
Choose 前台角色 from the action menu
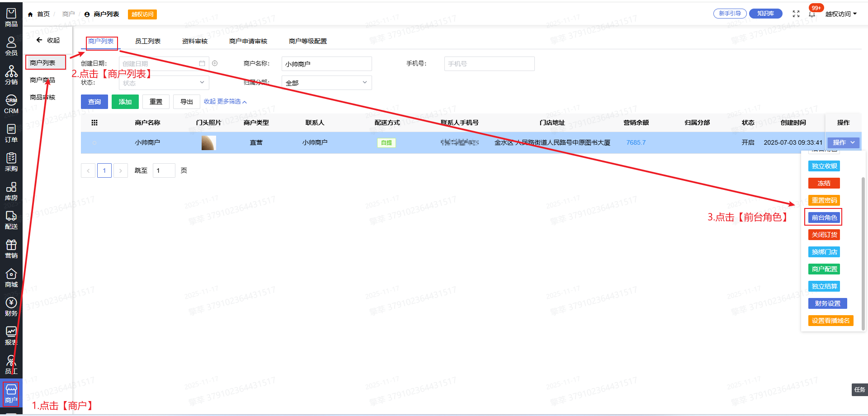(824, 217)
